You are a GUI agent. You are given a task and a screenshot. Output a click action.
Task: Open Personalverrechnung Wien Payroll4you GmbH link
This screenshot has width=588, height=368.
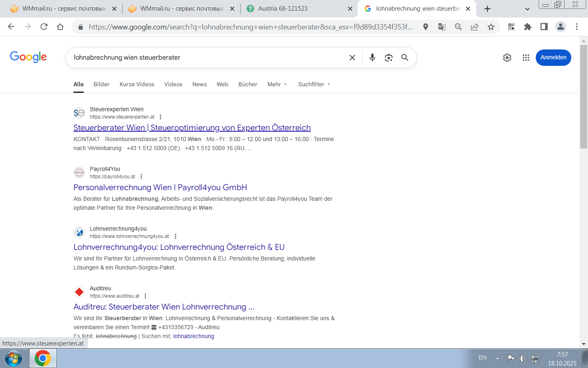[x=160, y=187]
